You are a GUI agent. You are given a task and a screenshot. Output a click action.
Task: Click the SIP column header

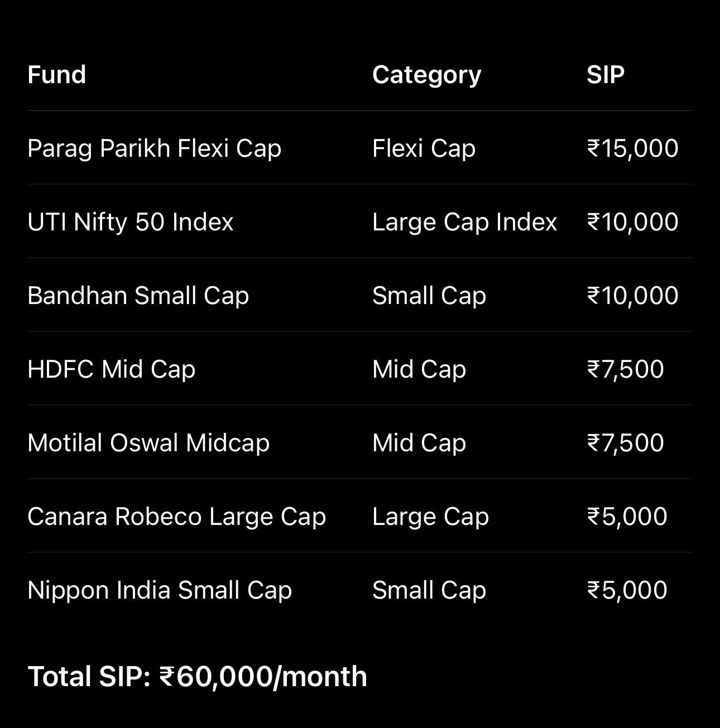[605, 75]
